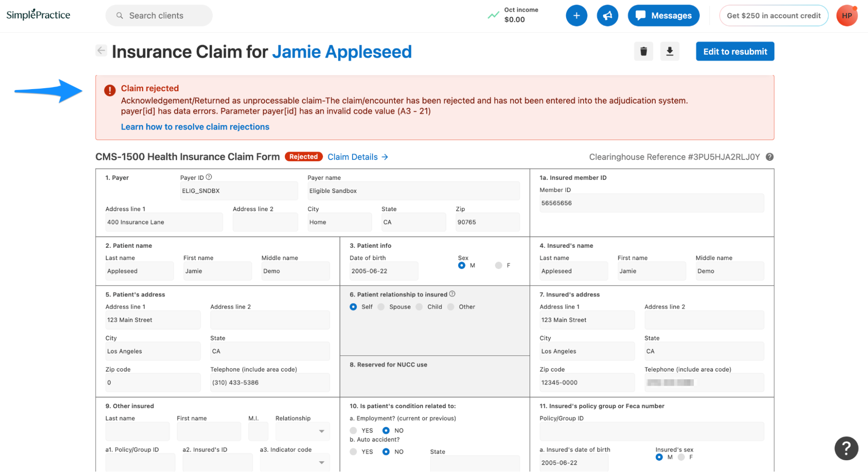Image resolution: width=868 pixels, height=472 pixels.
Task: Download the claim form
Action: coord(670,51)
